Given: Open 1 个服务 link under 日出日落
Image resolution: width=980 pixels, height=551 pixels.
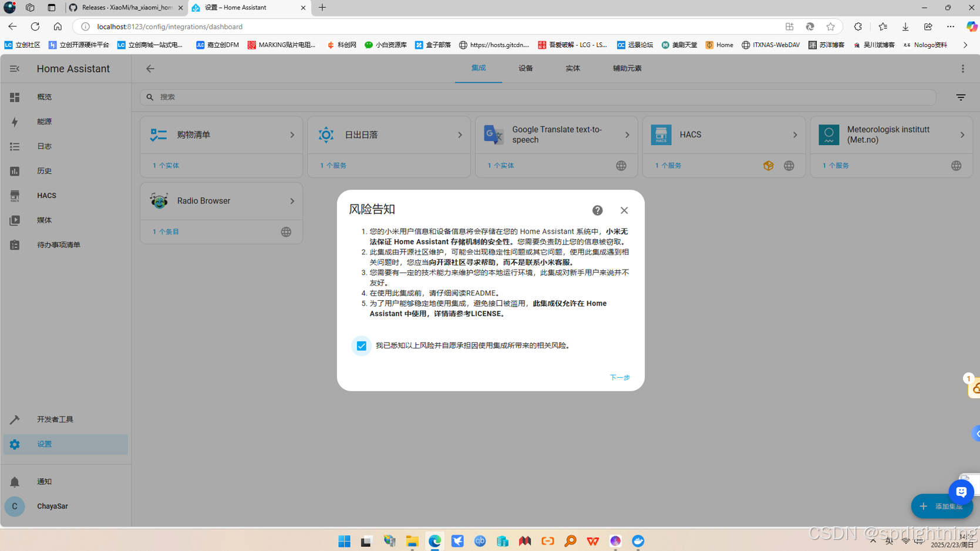Looking at the screenshot, I should pos(333,166).
